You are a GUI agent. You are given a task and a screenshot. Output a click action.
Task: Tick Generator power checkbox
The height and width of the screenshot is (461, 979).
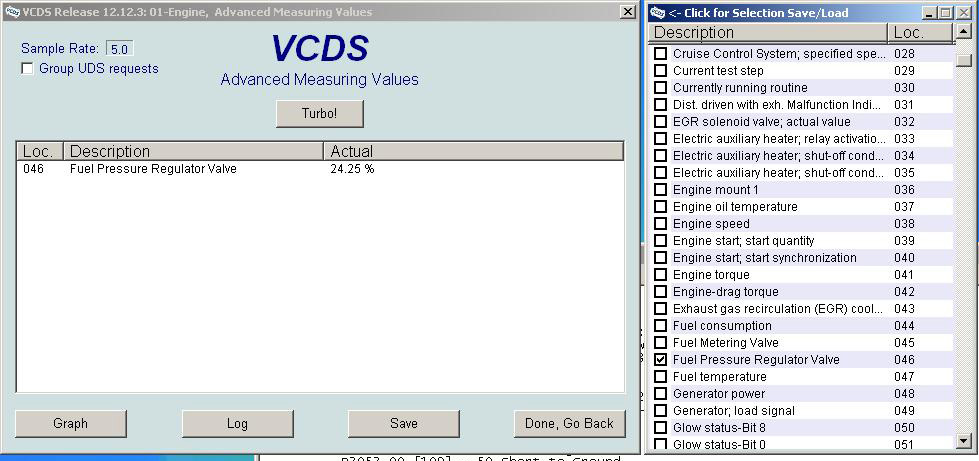tap(660, 394)
